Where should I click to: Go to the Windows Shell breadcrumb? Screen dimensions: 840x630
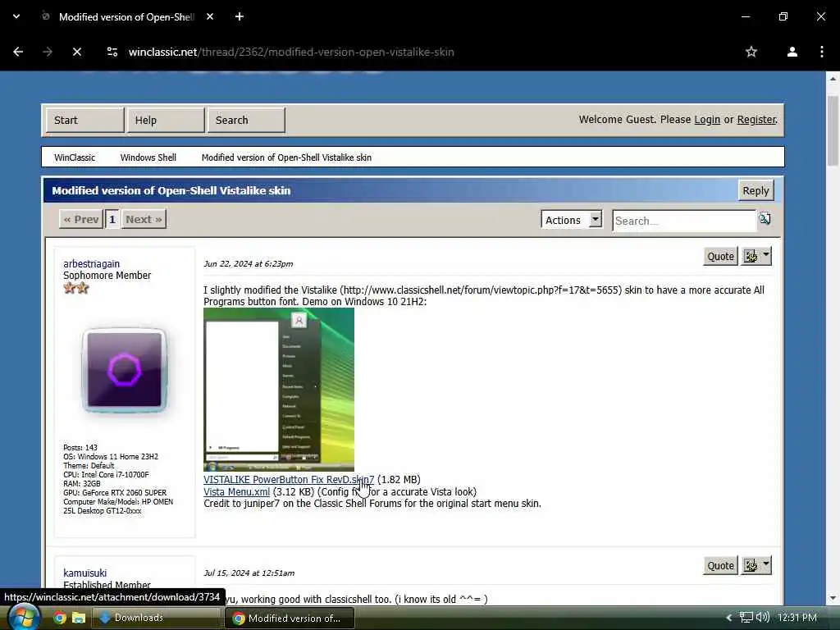tap(148, 157)
